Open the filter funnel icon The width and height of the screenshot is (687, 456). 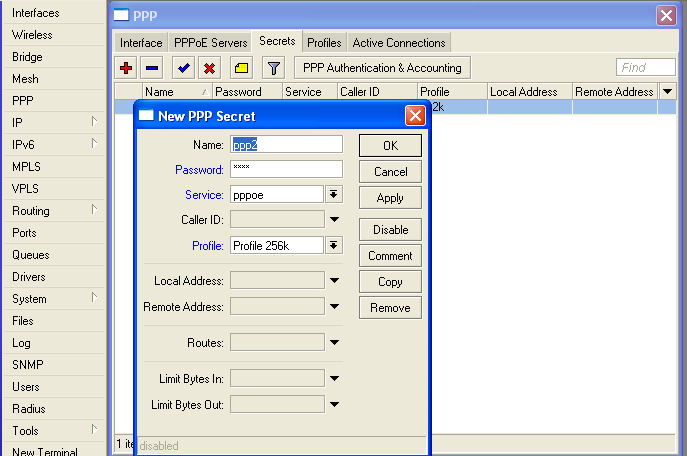273,68
